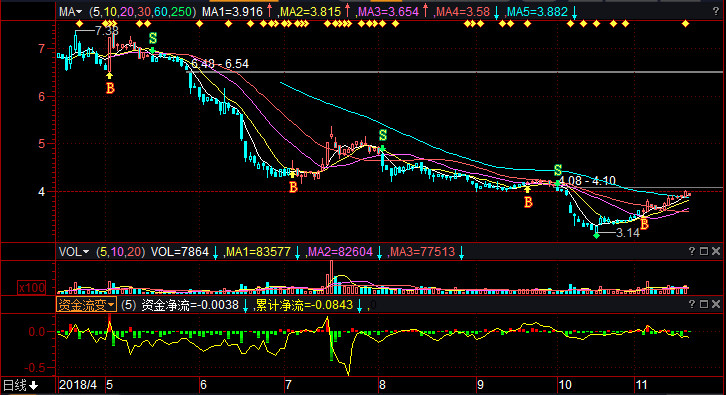Image resolution: width=726 pixels, height=395 pixels.
Task: Click the rightmost yellow diamond news marker
Action: [685, 24]
